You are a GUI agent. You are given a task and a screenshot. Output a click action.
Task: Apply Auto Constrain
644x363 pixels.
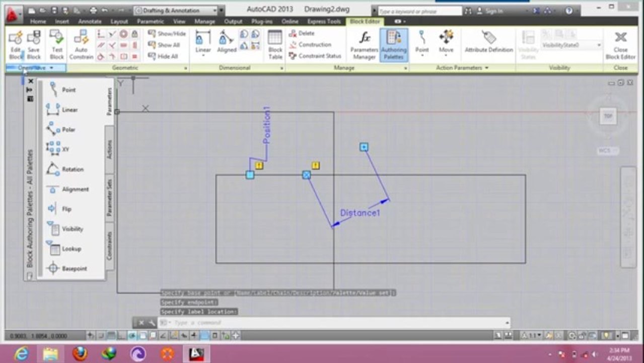(x=81, y=45)
